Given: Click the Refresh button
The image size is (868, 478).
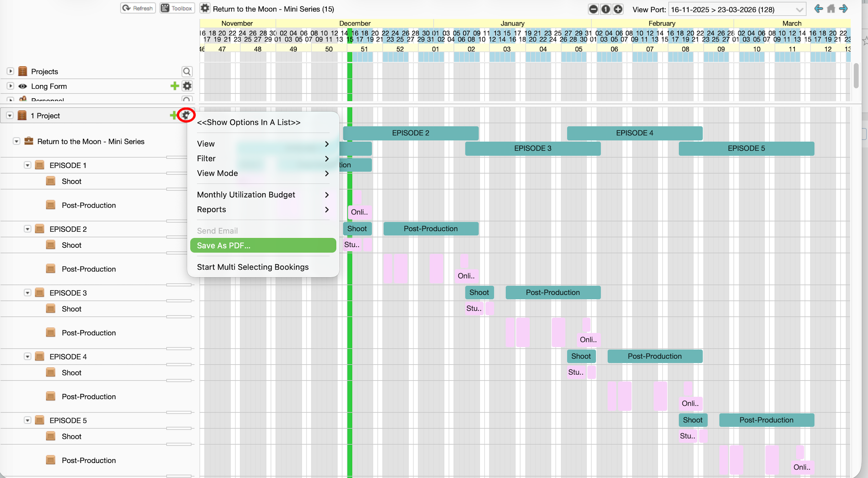Looking at the screenshot, I should [x=138, y=8].
